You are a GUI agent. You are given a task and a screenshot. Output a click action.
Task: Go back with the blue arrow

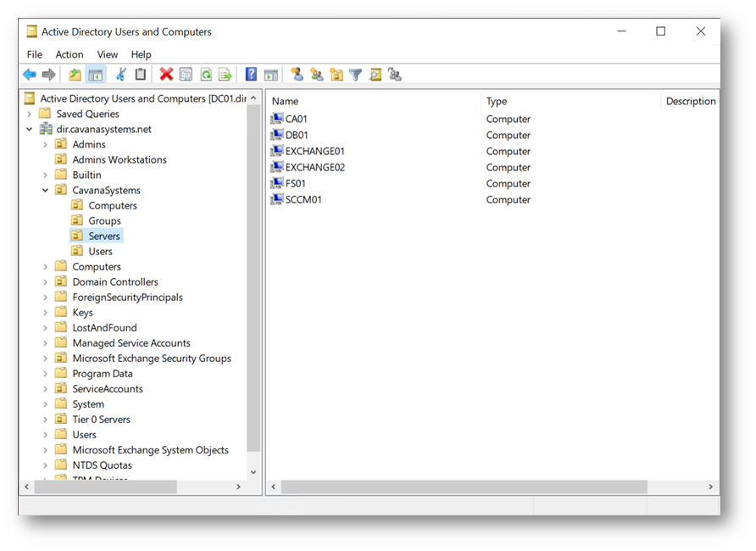30,75
